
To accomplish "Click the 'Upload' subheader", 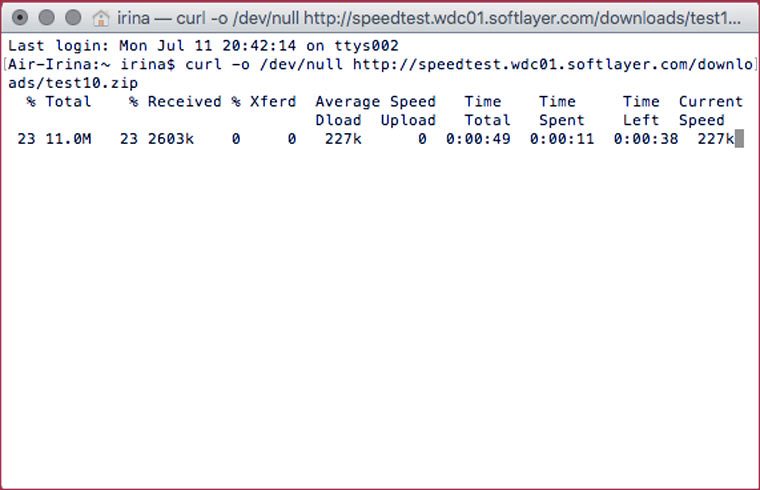I will pyautogui.click(x=408, y=120).
